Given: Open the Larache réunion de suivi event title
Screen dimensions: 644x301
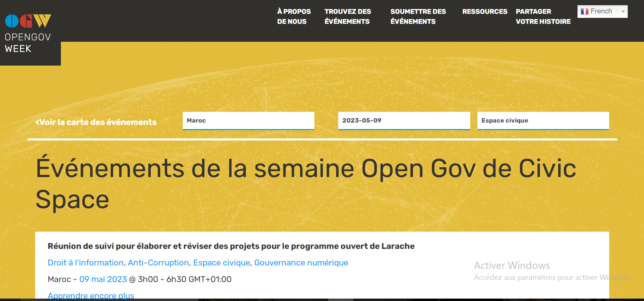Looking at the screenshot, I should click(x=231, y=246).
